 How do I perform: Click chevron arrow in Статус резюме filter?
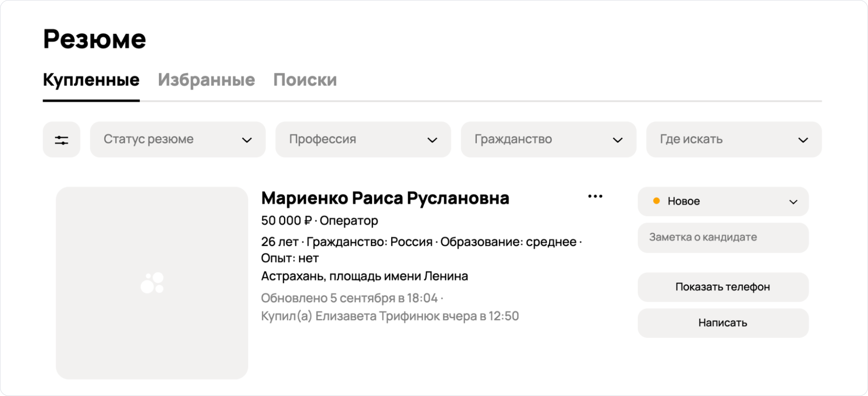[247, 140]
